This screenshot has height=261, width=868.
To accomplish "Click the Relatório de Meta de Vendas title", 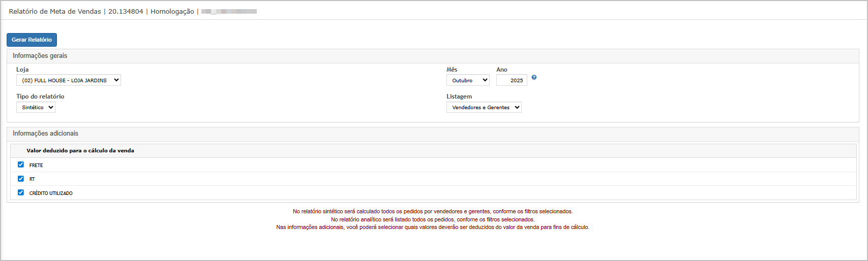I will pos(55,11).
